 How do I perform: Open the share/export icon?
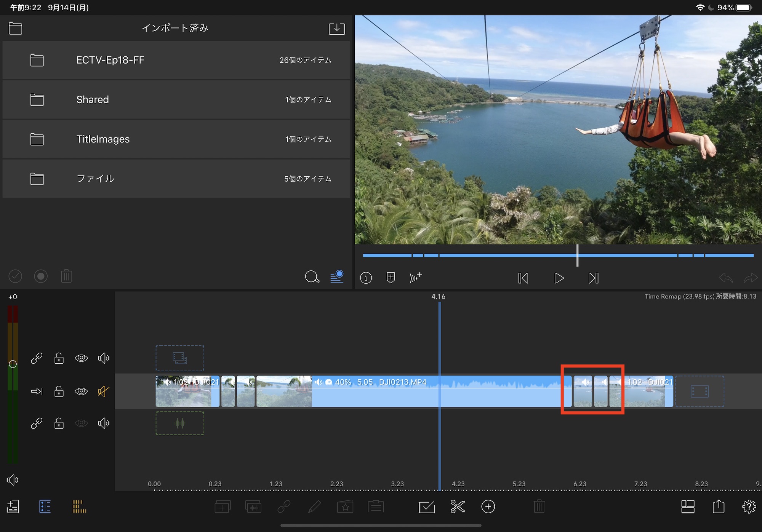tap(718, 506)
